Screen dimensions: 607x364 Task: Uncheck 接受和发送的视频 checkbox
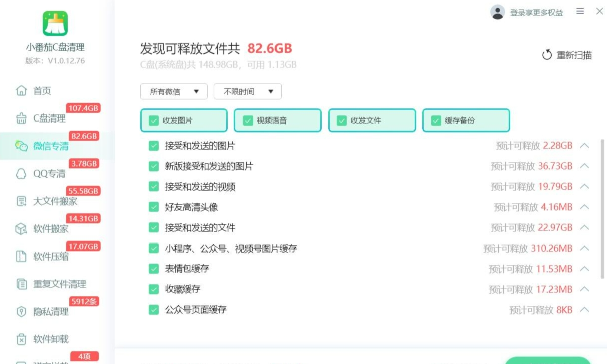pyautogui.click(x=154, y=187)
